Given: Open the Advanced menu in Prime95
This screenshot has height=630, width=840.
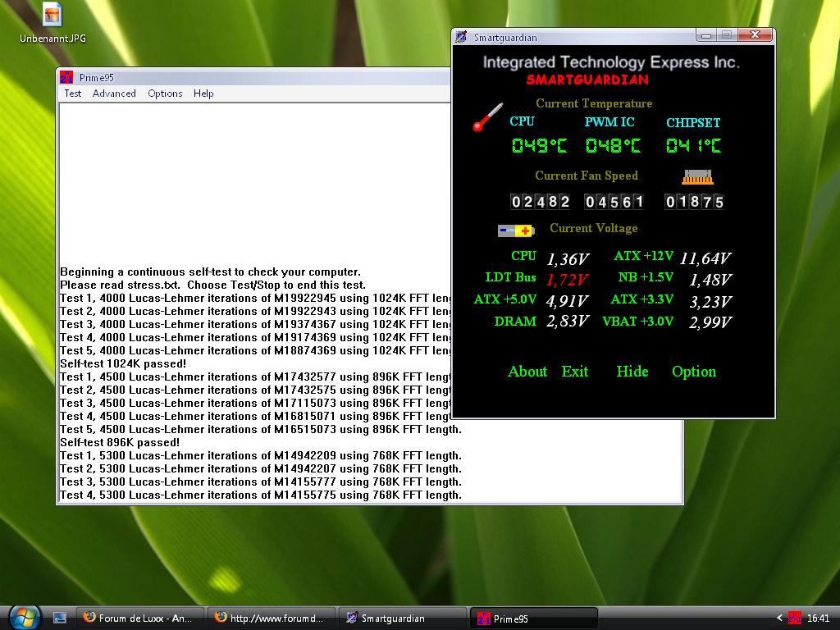Looking at the screenshot, I should pyautogui.click(x=114, y=94).
